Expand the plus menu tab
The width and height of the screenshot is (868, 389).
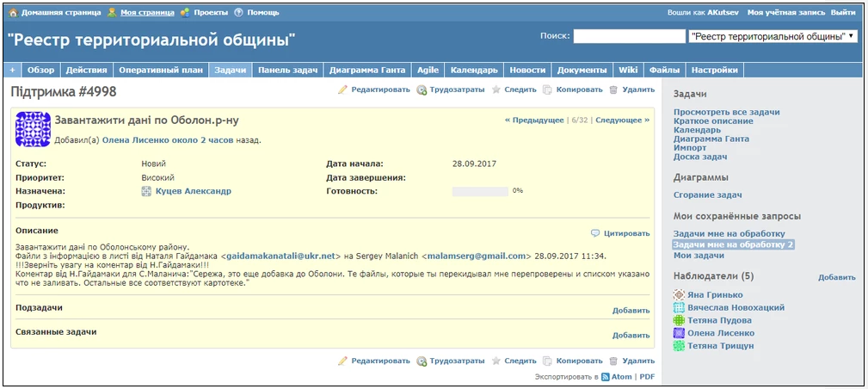click(x=13, y=70)
